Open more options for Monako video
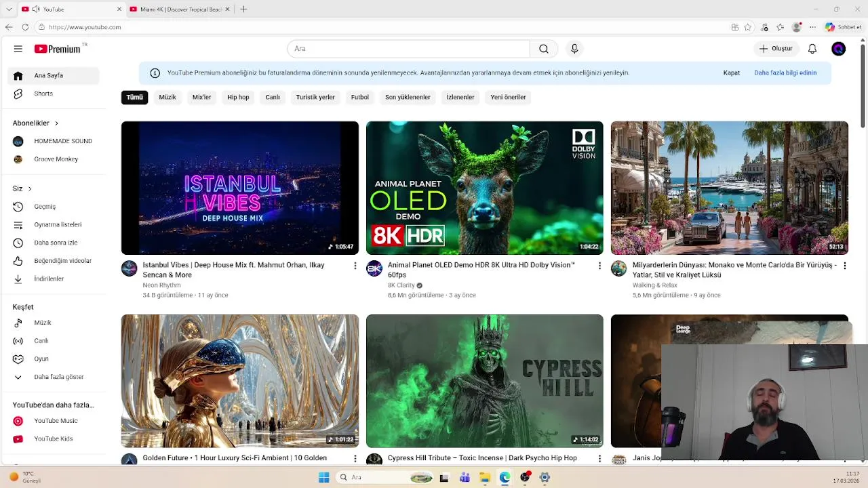Image resolution: width=868 pixels, height=488 pixels. (x=844, y=266)
